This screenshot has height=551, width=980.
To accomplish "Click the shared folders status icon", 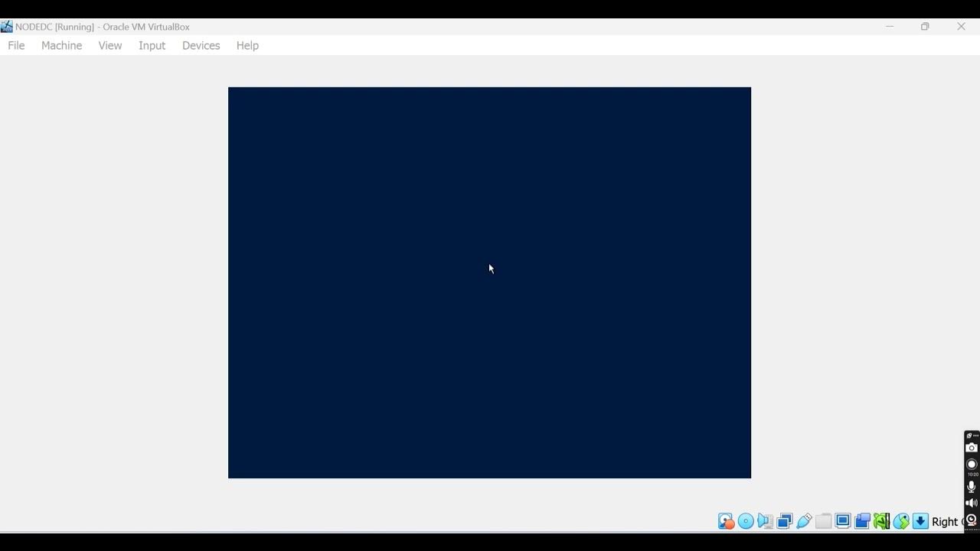I will 823,522.
